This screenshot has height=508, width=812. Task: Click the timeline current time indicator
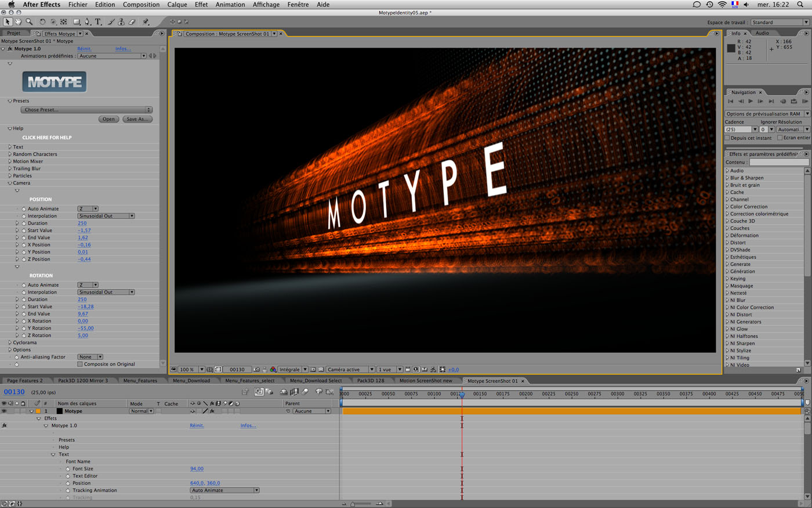462,394
